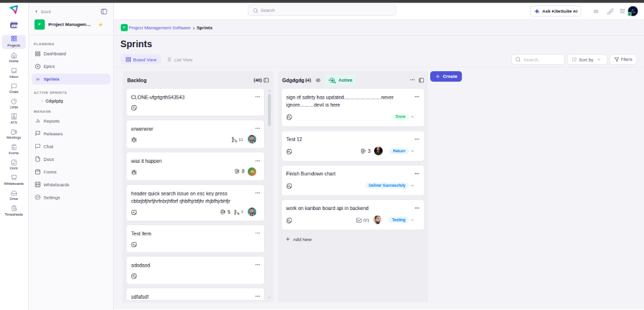Open the Projects section in left rail
Image resolution: width=644 pixels, height=310 pixels.
pyautogui.click(x=14, y=42)
